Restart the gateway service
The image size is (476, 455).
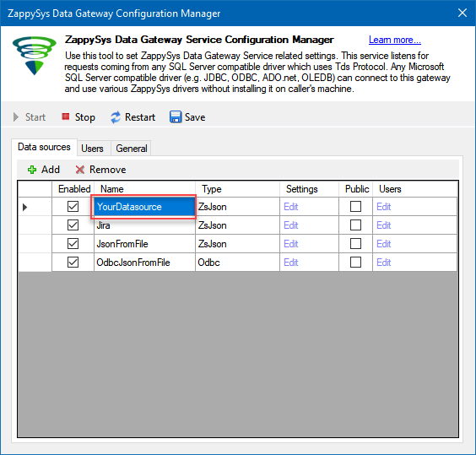[133, 117]
